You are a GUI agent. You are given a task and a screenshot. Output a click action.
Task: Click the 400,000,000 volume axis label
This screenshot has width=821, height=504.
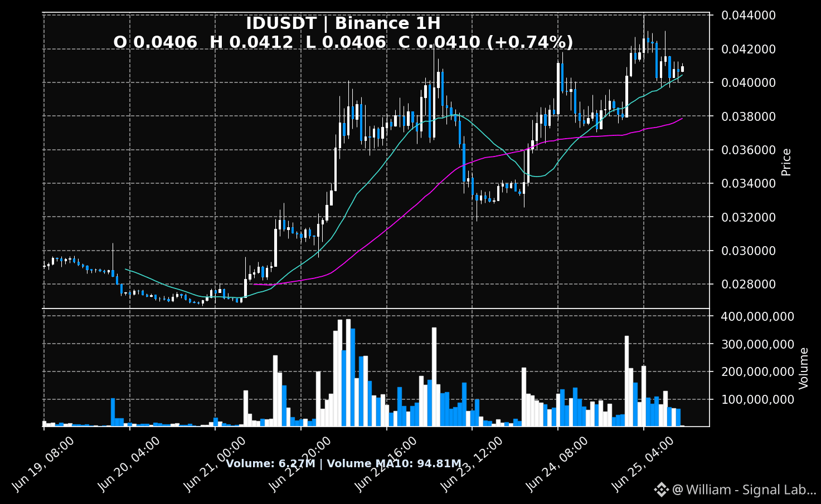point(757,317)
